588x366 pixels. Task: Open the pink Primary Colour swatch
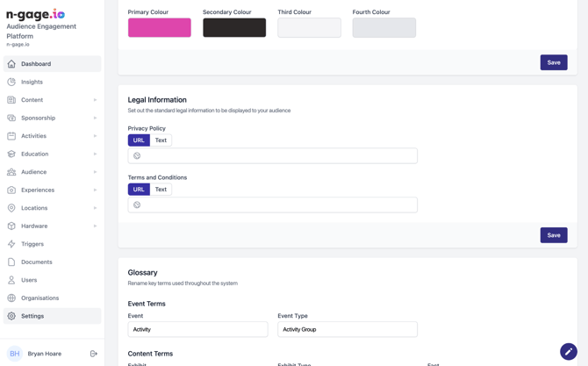(160, 28)
